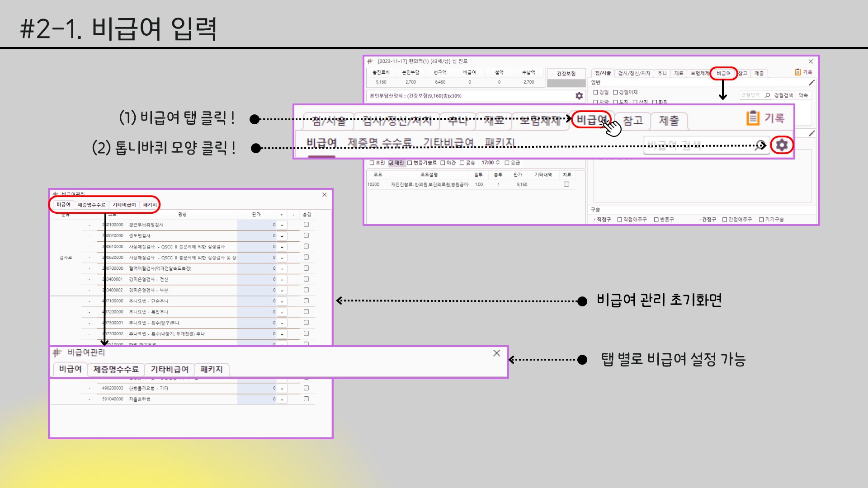
Task: Click the 기록 clipboard icon in enlarged bar
Action: pos(753,118)
